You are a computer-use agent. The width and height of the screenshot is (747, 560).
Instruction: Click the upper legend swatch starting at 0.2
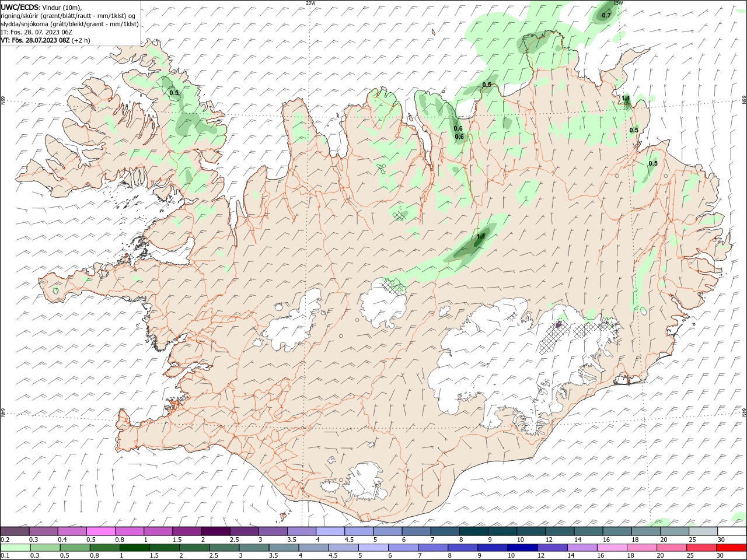pos(15,531)
